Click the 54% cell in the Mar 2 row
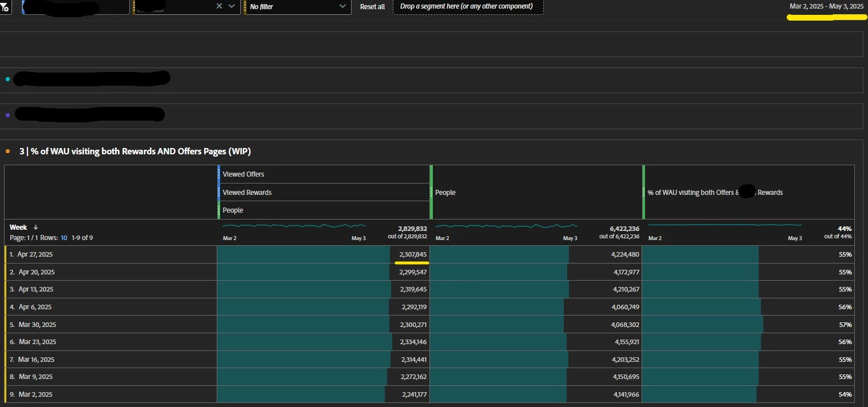This screenshot has height=407, width=868. [x=748, y=394]
